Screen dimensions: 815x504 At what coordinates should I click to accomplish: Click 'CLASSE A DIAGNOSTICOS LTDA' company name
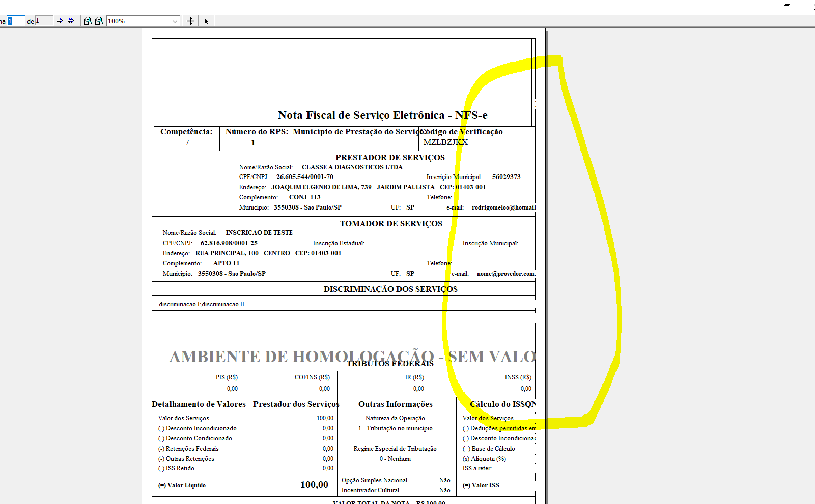tap(352, 167)
